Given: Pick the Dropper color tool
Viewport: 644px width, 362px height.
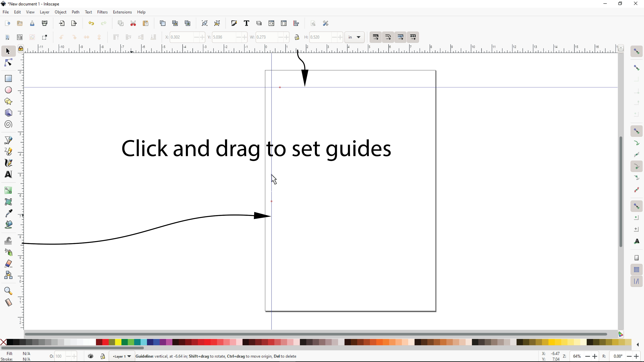Looking at the screenshot, I should (8, 213).
